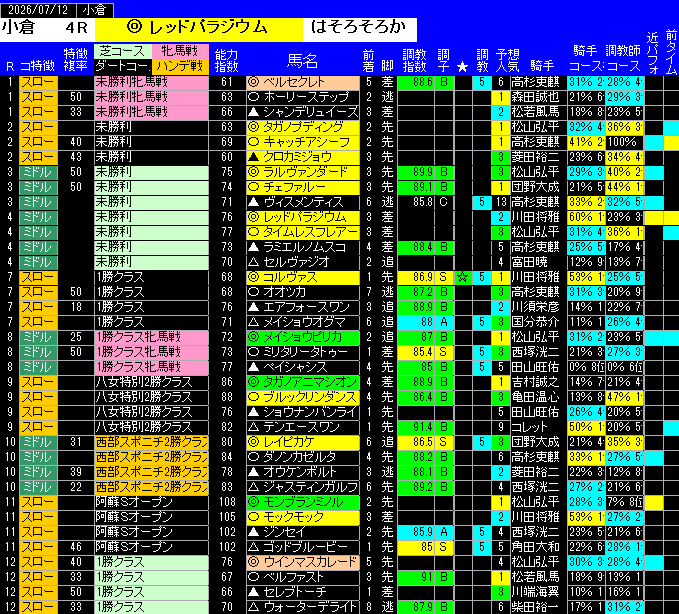The image size is (679, 614).
Task: Click jockey コレット
Action: click(538, 427)
